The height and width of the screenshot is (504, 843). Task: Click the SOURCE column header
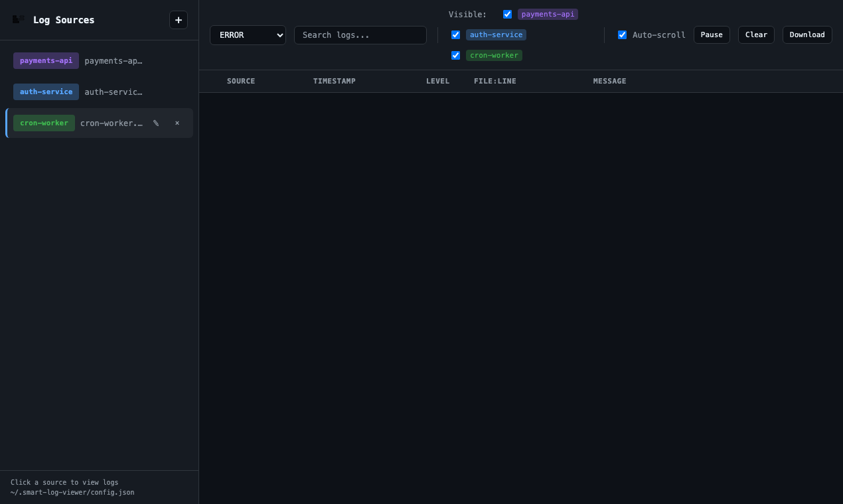tap(241, 81)
